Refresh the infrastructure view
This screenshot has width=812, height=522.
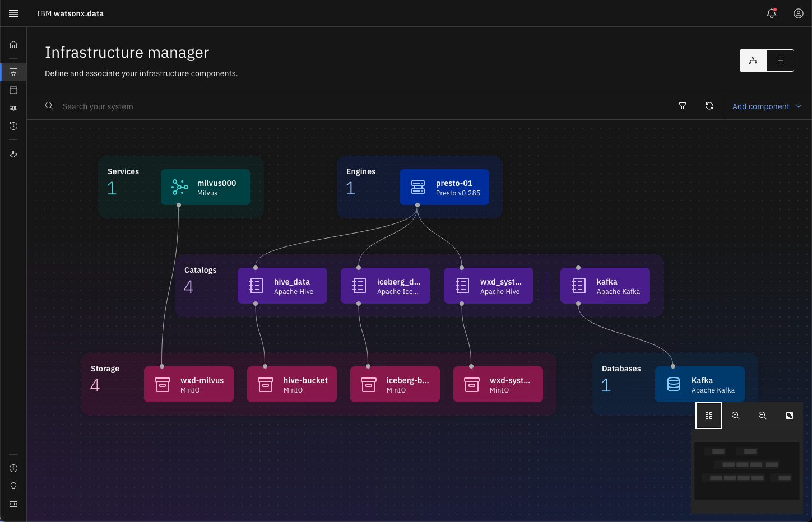coord(709,106)
